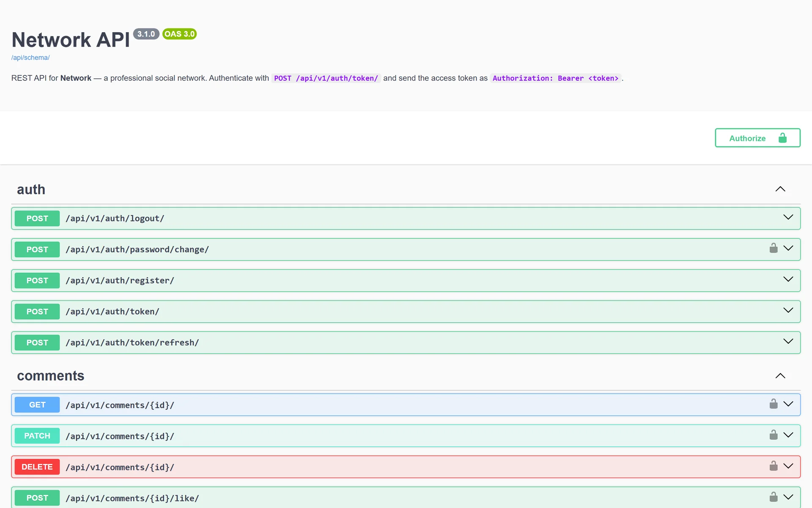
Task: Expand POST /api/v1/auth/token/refresh/ chevron
Action: pyautogui.click(x=788, y=341)
